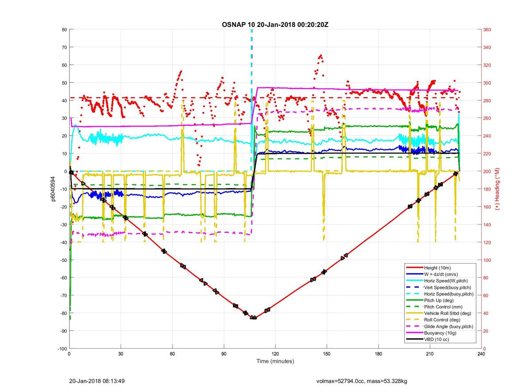Click the "150" tick on the time axis
Image resolution: width=532 pixels, height=392 pixels.
[327, 354]
